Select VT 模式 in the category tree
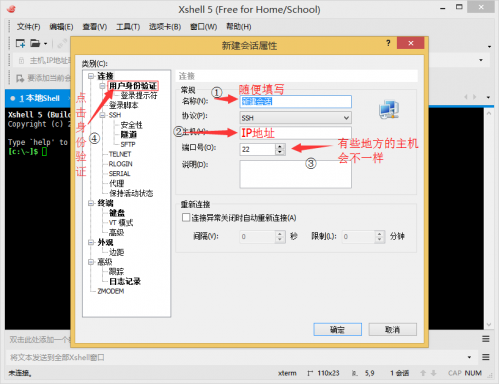Screen dimensions: 499x384 click(121, 223)
